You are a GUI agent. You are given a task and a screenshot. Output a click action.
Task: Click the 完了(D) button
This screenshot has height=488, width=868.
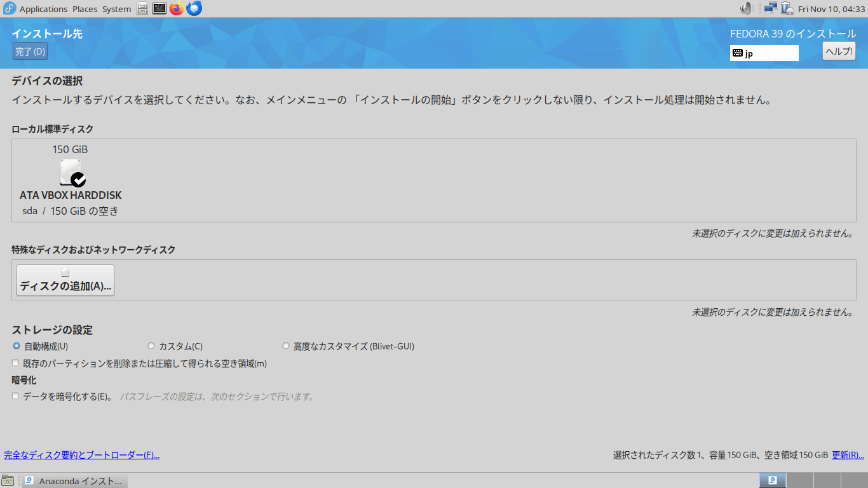[x=30, y=51]
